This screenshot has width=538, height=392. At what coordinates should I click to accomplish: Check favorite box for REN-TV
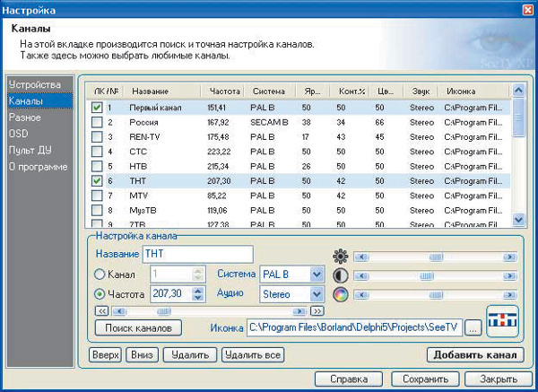(x=97, y=137)
